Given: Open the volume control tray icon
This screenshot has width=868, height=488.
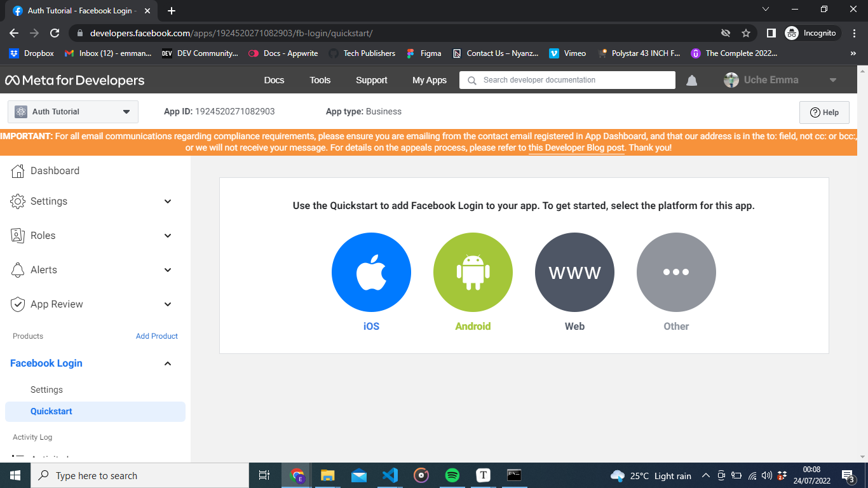Looking at the screenshot, I should 767,475.
